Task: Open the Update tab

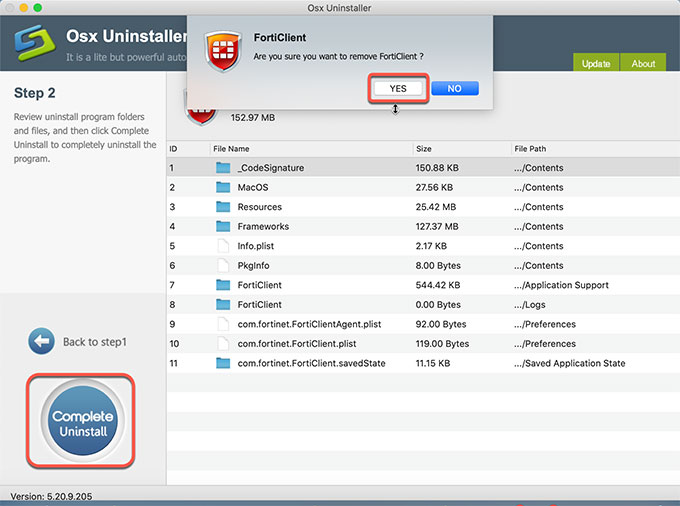Action: click(x=596, y=63)
